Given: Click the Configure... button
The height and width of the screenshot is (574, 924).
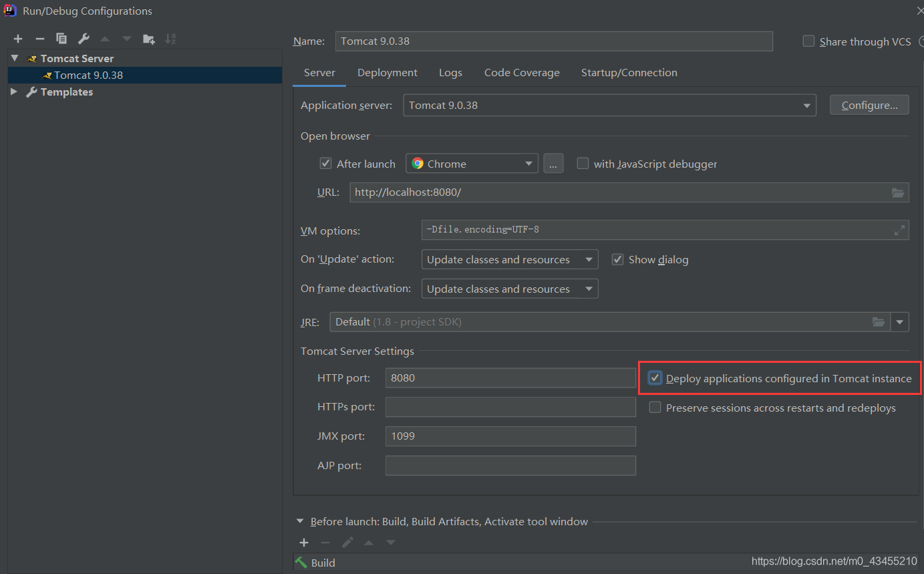Looking at the screenshot, I should tap(869, 106).
